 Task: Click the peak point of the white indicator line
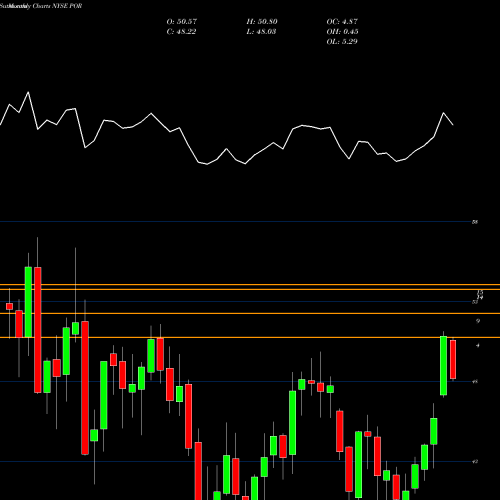point(28,92)
